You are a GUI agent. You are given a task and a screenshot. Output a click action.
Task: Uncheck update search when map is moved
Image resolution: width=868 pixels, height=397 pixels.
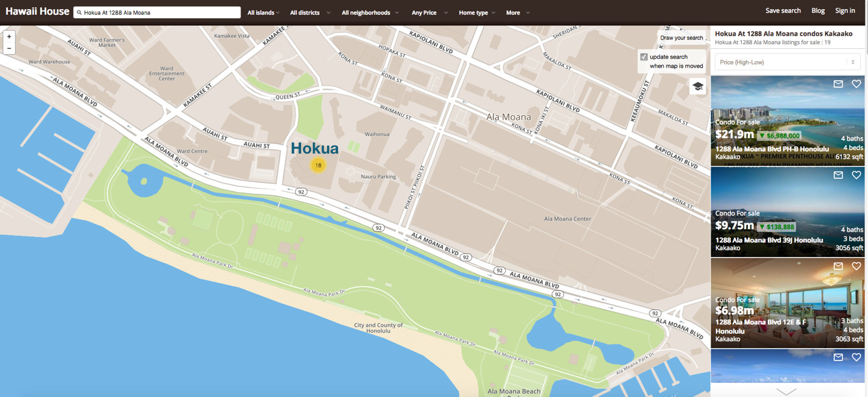[x=644, y=57]
